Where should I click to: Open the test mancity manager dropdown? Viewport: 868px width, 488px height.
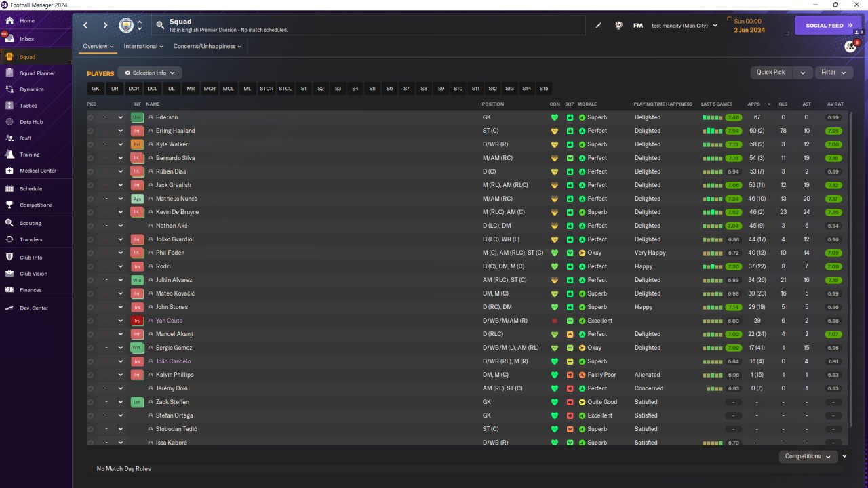click(x=685, y=26)
